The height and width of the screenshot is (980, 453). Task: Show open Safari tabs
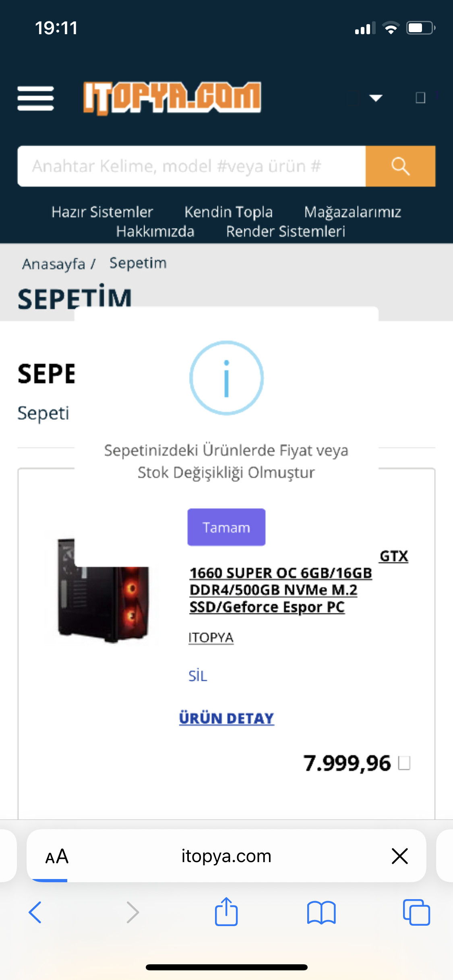coord(416,912)
